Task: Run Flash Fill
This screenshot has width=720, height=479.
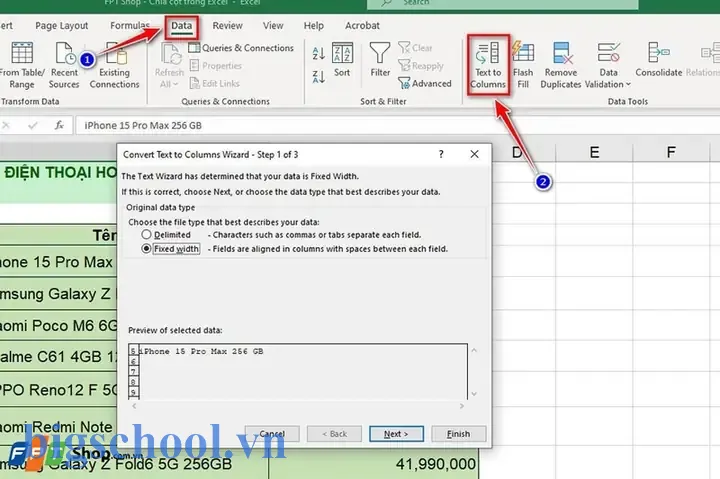Action: click(x=523, y=65)
